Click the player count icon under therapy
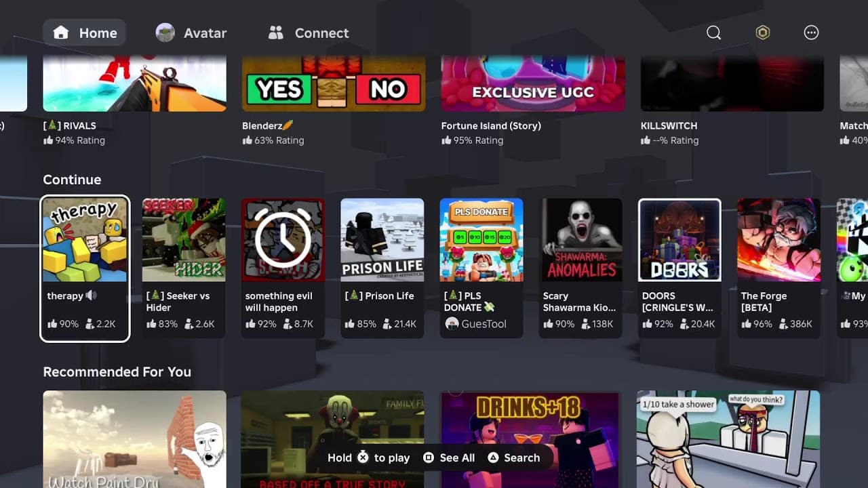 pyautogui.click(x=90, y=324)
